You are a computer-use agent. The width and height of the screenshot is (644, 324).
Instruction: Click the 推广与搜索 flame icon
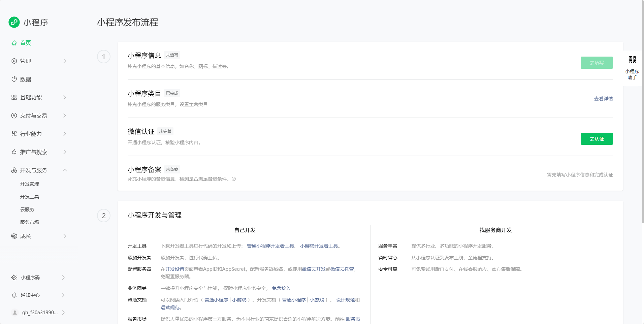coord(14,152)
